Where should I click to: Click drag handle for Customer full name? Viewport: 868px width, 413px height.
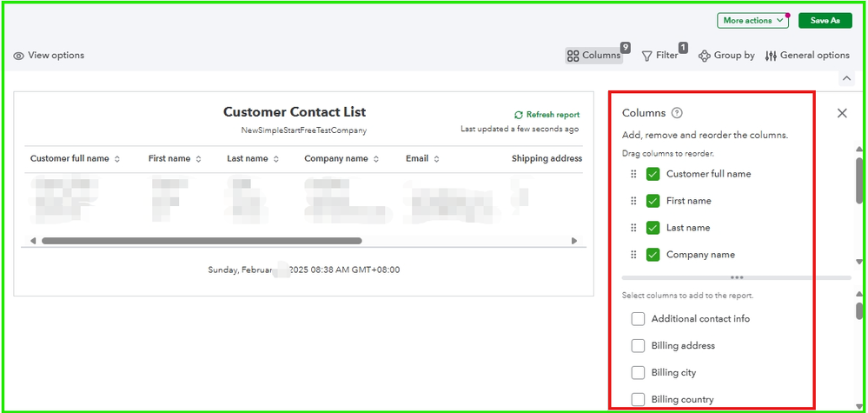(633, 175)
